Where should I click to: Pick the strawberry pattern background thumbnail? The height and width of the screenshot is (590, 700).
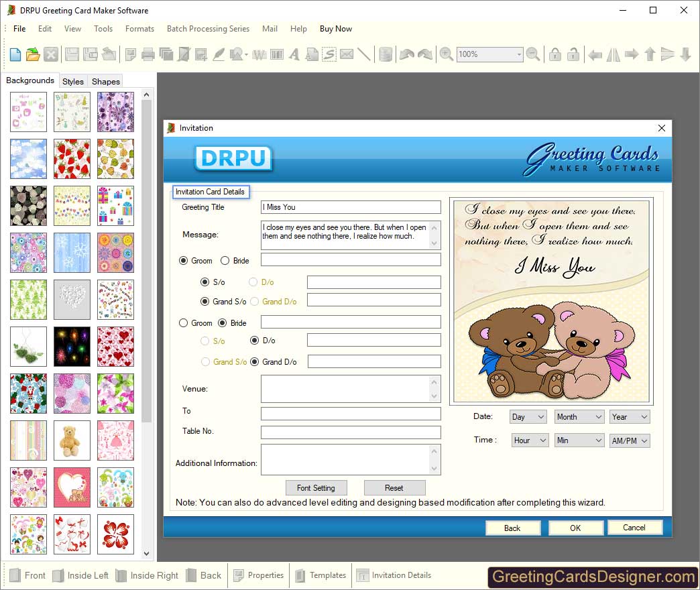[x=72, y=159]
